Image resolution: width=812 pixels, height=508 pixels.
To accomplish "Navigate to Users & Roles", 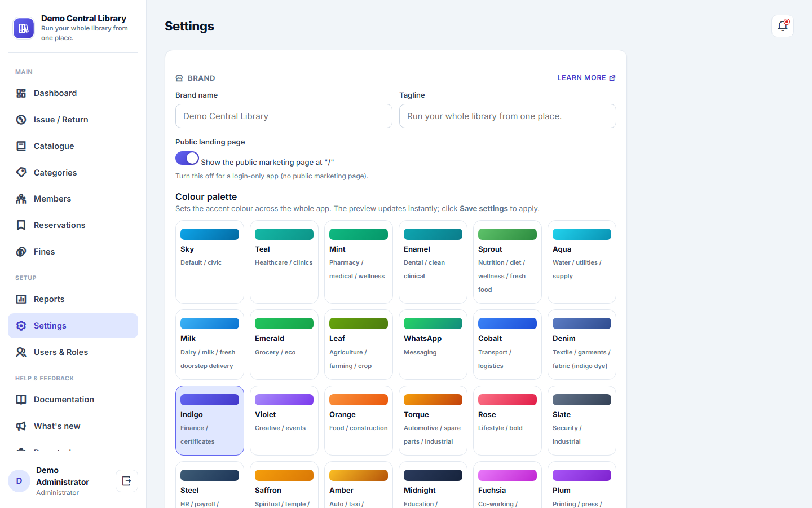I will click(73, 352).
